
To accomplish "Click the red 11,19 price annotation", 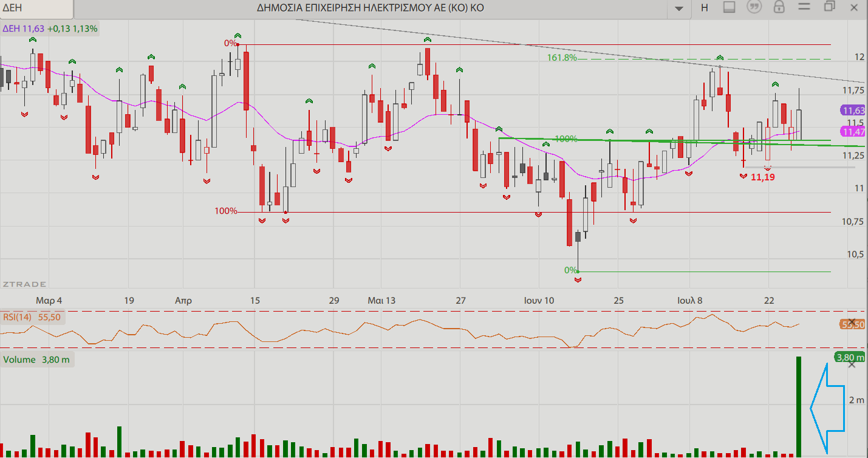I will click(x=763, y=177).
